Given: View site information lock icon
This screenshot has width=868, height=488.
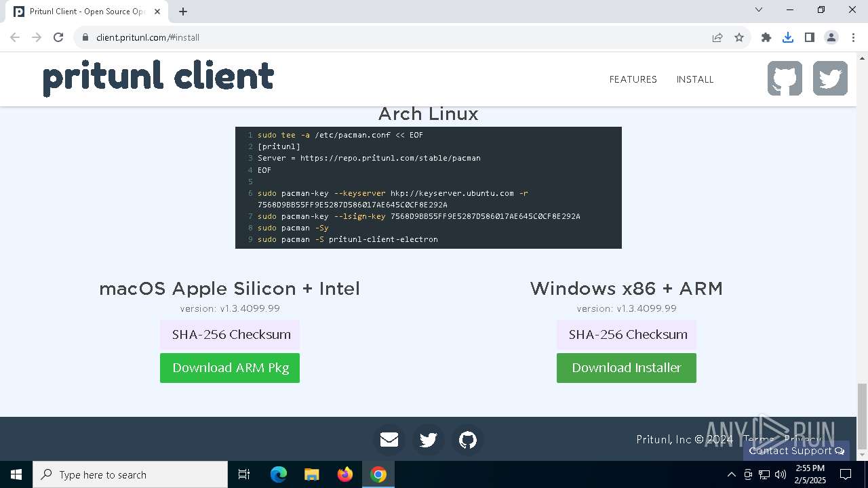Looking at the screenshot, I should point(85,37).
